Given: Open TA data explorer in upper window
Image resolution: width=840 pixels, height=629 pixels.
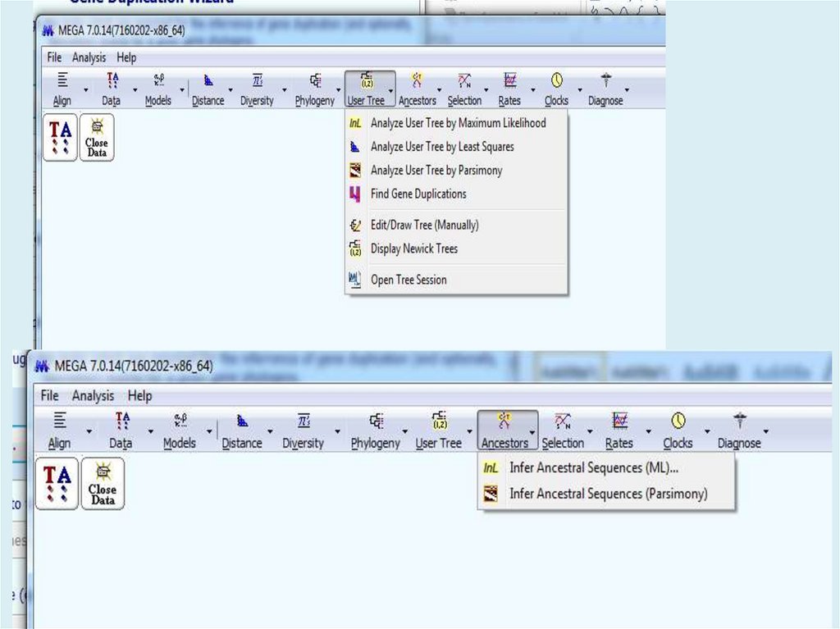Looking at the screenshot, I should (60, 137).
